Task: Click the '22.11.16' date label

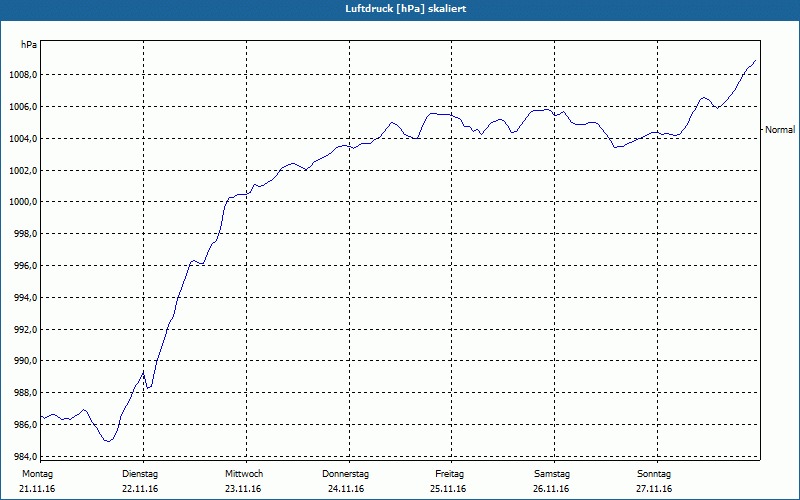Action: (x=140, y=489)
